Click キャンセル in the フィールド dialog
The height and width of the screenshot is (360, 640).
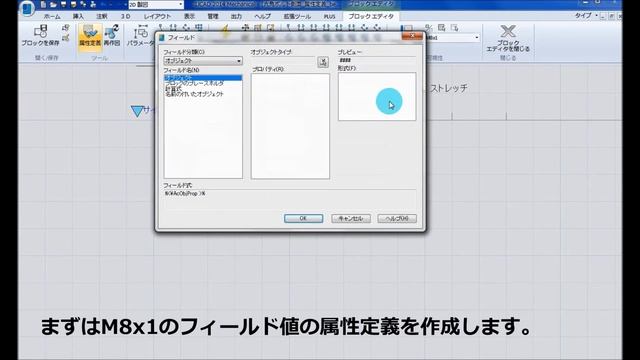(x=351, y=218)
